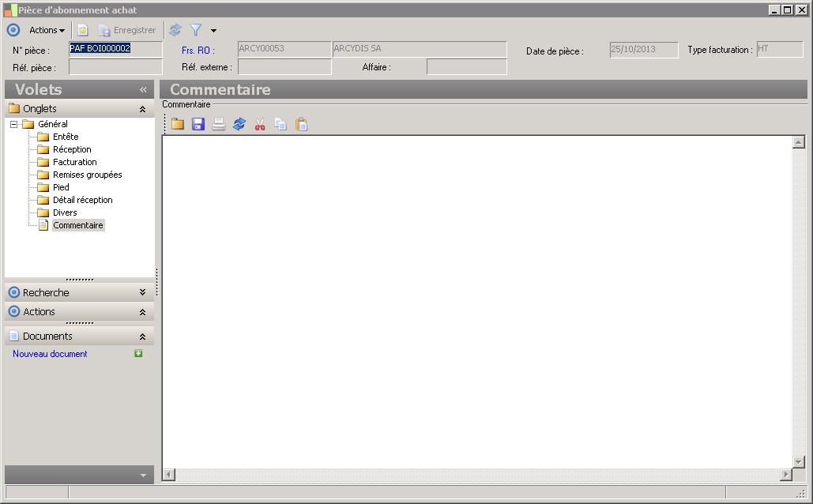
Task: Click the green plus icon beside Nouveau document
Action: point(138,354)
